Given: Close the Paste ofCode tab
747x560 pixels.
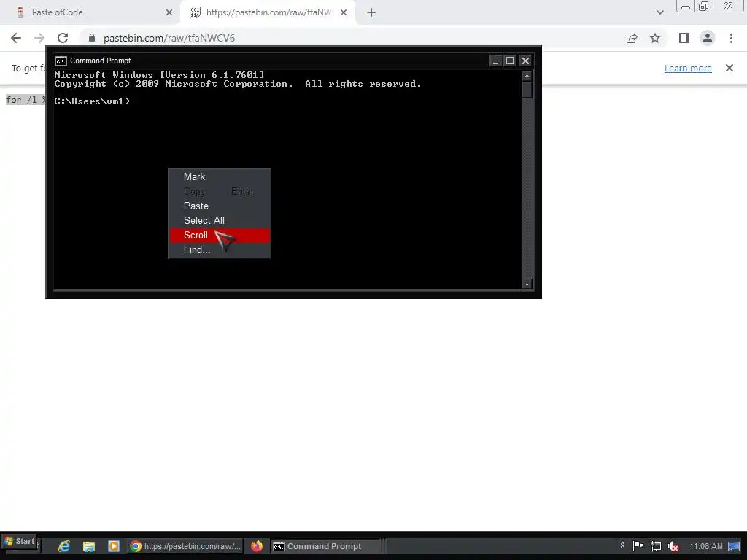Looking at the screenshot, I should (169, 12).
